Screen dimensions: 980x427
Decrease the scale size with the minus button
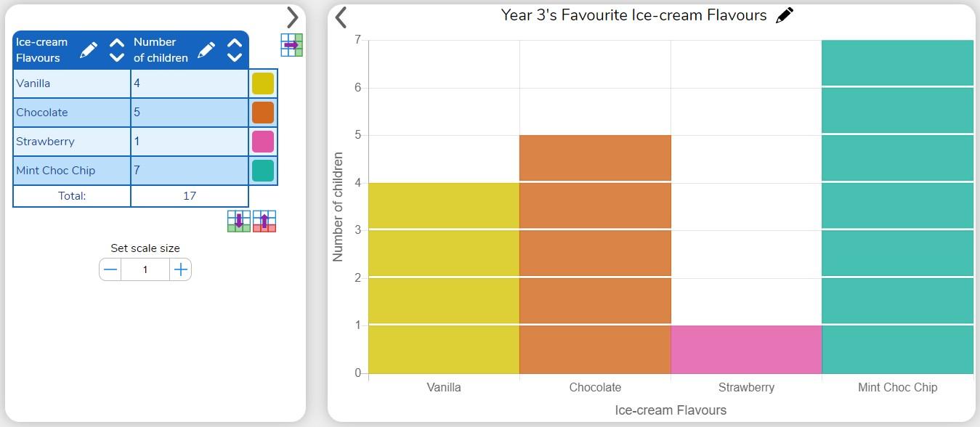point(110,269)
